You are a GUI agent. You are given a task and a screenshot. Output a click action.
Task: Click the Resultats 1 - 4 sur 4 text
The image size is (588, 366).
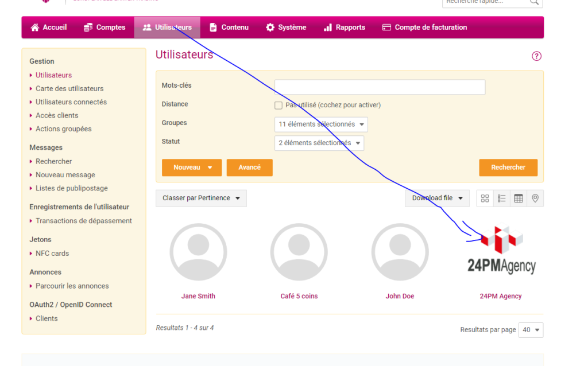pyautogui.click(x=185, y=328)
